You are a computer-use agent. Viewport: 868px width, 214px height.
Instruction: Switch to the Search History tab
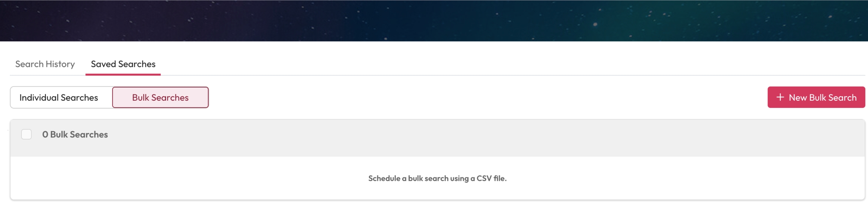click(45, 64)
